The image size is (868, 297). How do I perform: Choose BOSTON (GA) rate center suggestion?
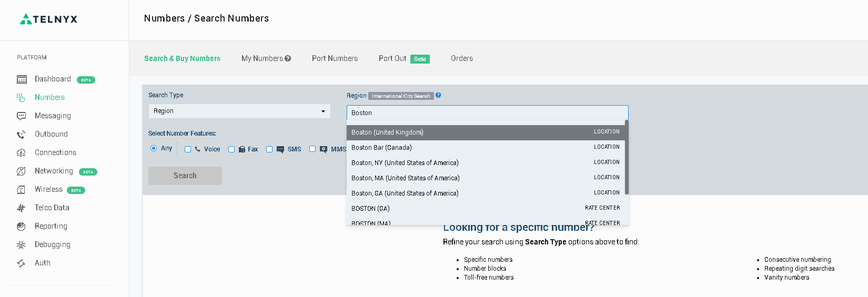point(486,209)
